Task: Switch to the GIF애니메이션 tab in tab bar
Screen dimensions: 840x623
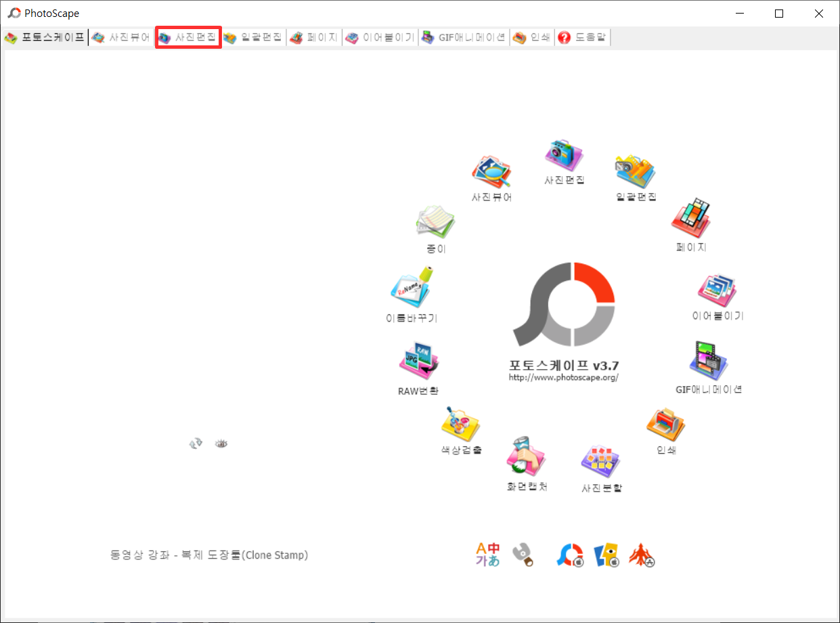Action: 464,37
